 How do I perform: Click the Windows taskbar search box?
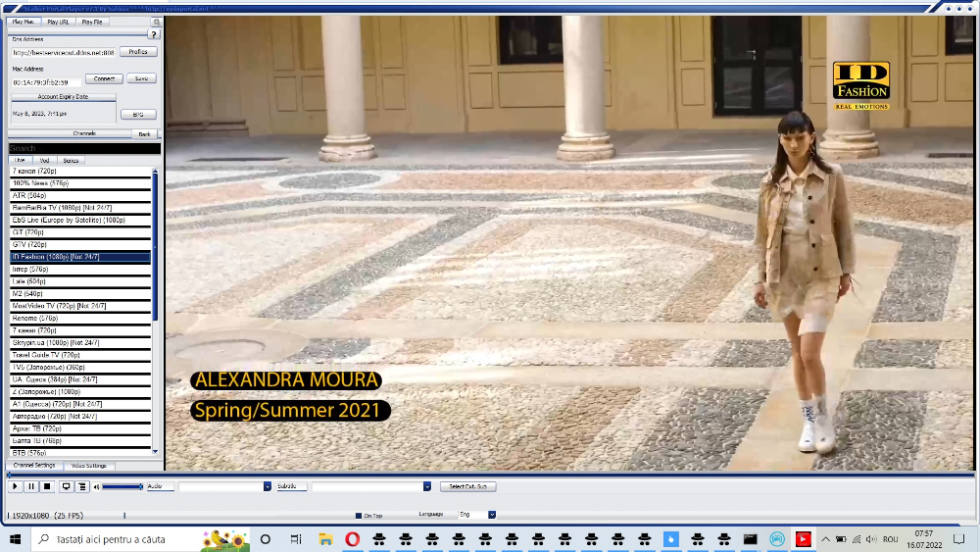point(140,539)
